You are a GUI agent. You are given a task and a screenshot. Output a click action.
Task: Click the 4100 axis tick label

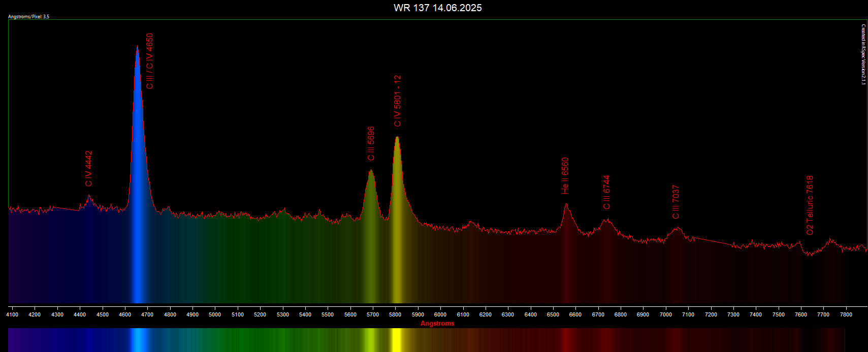coord(12,314)
